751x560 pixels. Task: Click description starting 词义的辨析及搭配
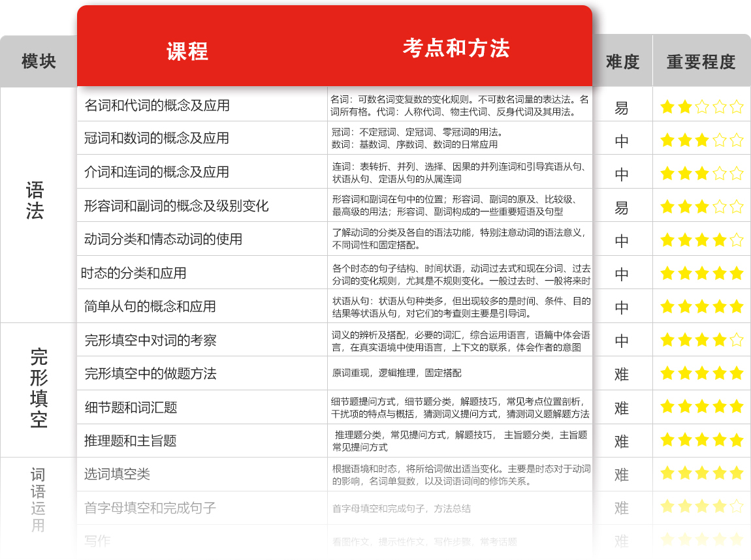click(x=461, y=341)
